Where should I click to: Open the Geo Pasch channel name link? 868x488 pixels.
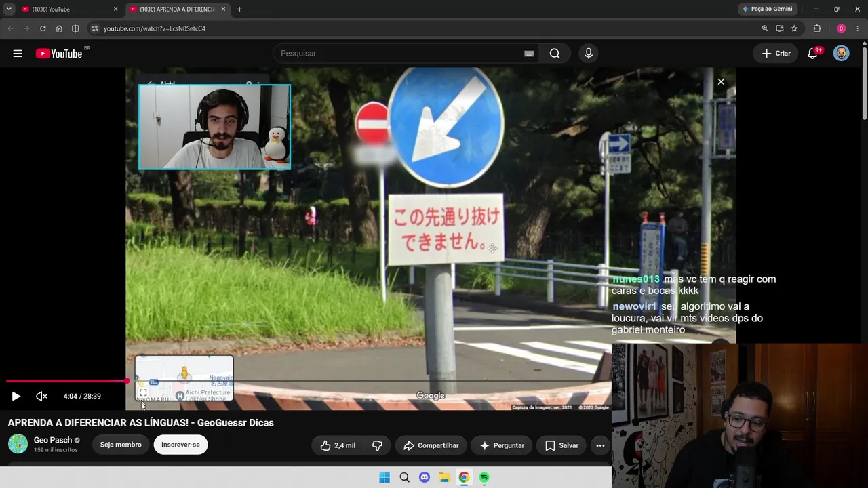[x=53, y=440]
